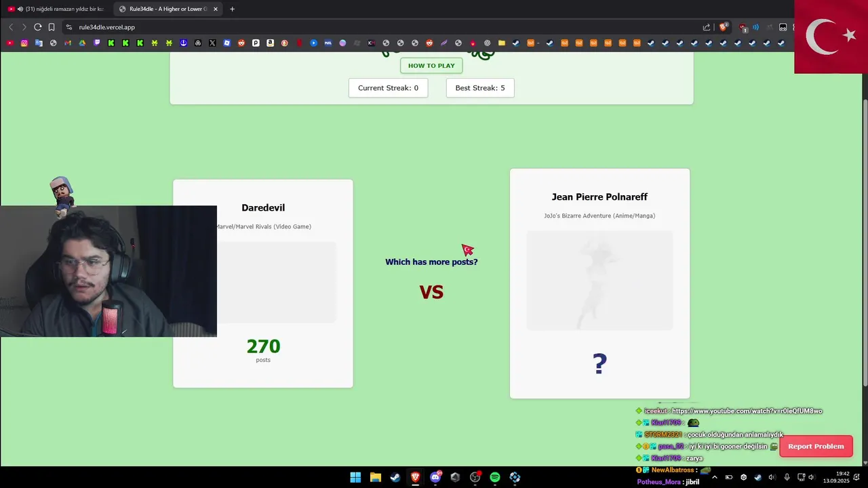Viewport: 868px width, 488px height.
Task: Open Amazon bookmark
Action: (x=270, y=43)
